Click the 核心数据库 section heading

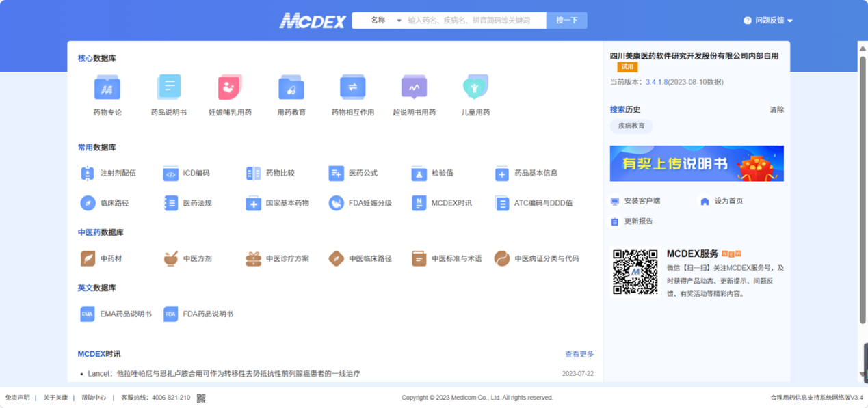point(96,58)
